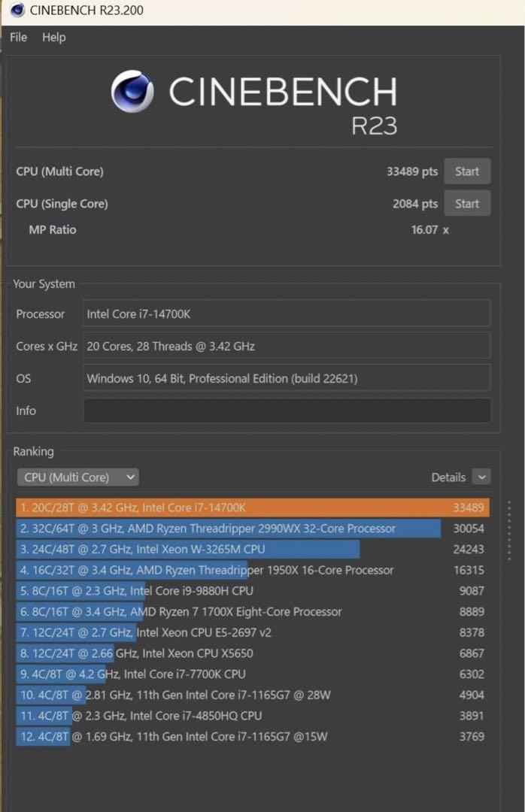The image size is (525, 812).
Task: Click the Details label in Ranking
Action: 448,477
